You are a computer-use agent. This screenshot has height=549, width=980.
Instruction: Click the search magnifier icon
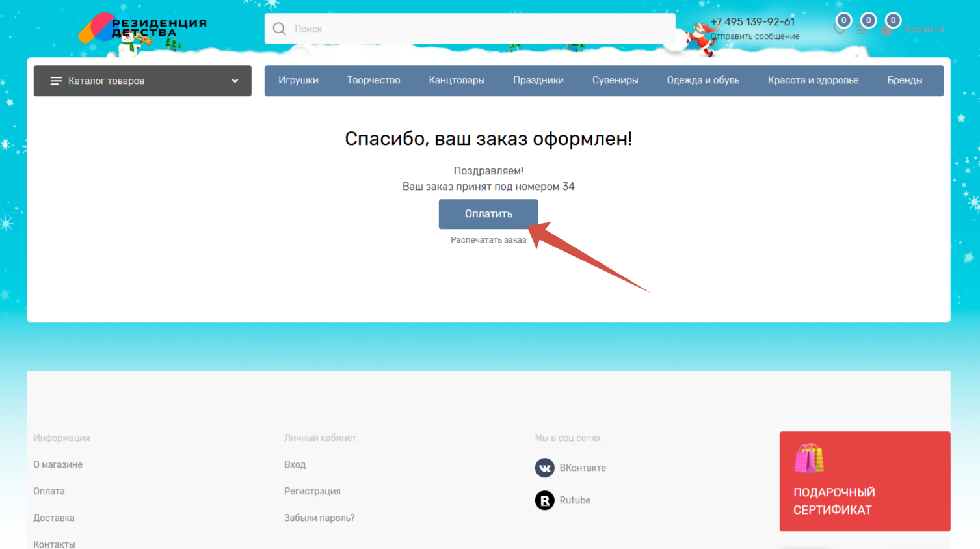tap(279, 29)
